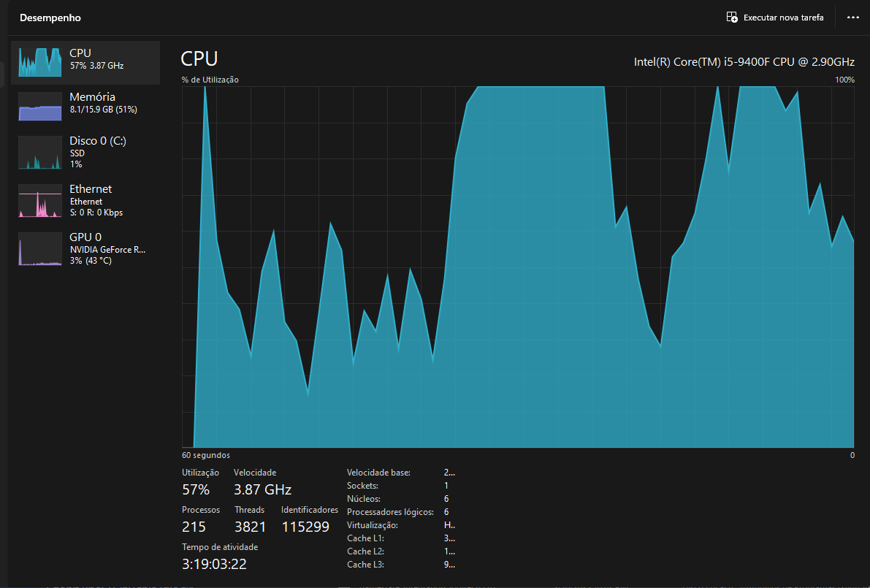Select the CPU performance graph thumbnail
Image resolution: width=870 pixels, height=588 pixels.
pyautogui.click(x=39, y=62)
